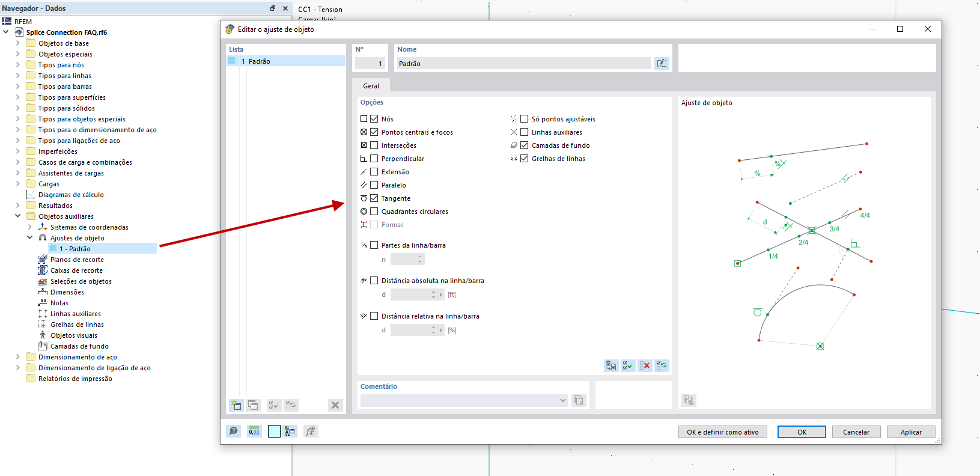The image size is (980, 476).
Task: Expand Tipos para nós folder
Action: tap(17, 65)
